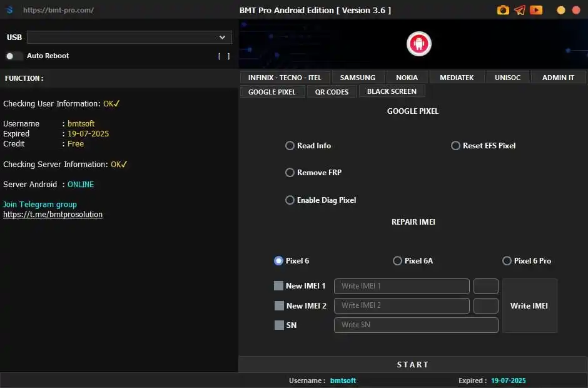Click the BMT Pro Android Edition title
The height and width of the screenshot is (388, 588).
[x=315, y=10]
